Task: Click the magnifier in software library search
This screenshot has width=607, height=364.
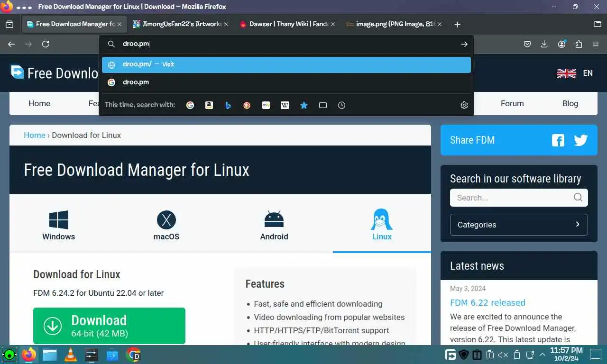Action: [x=578, y=198]
